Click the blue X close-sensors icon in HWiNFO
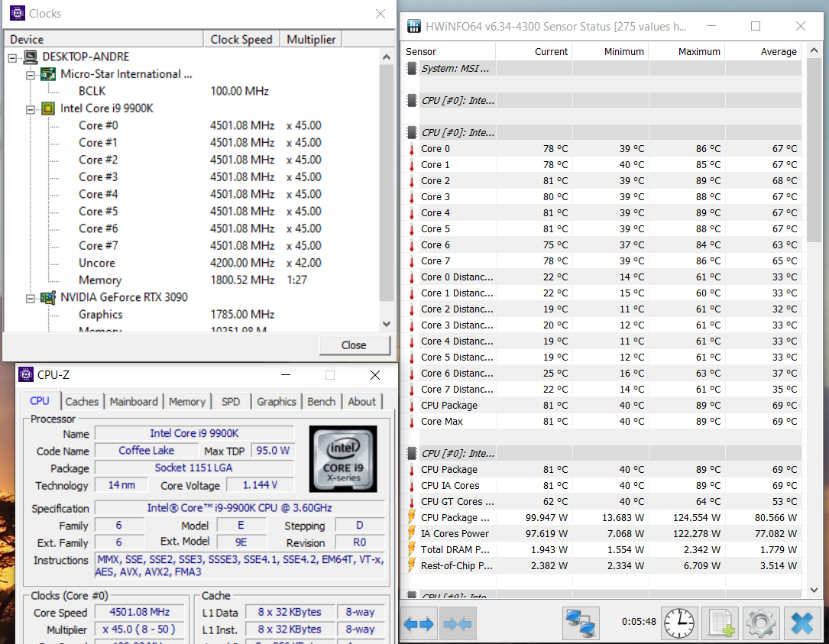 coord(801,624)
